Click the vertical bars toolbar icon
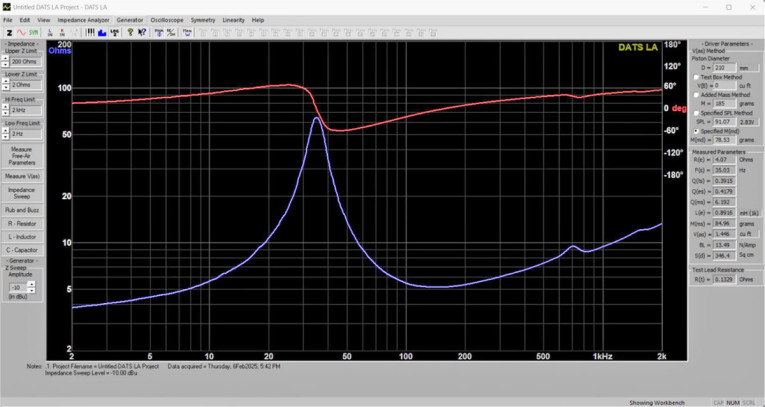 (92, 32)
